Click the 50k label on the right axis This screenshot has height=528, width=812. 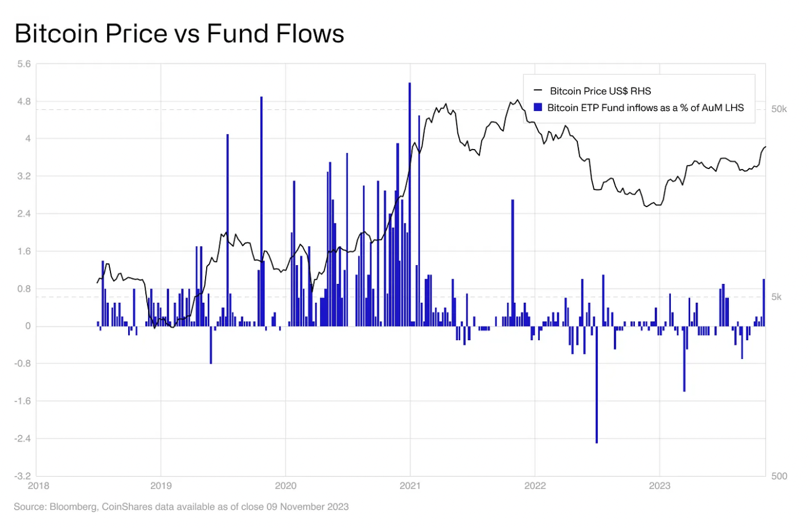click(x=779, y=109)
